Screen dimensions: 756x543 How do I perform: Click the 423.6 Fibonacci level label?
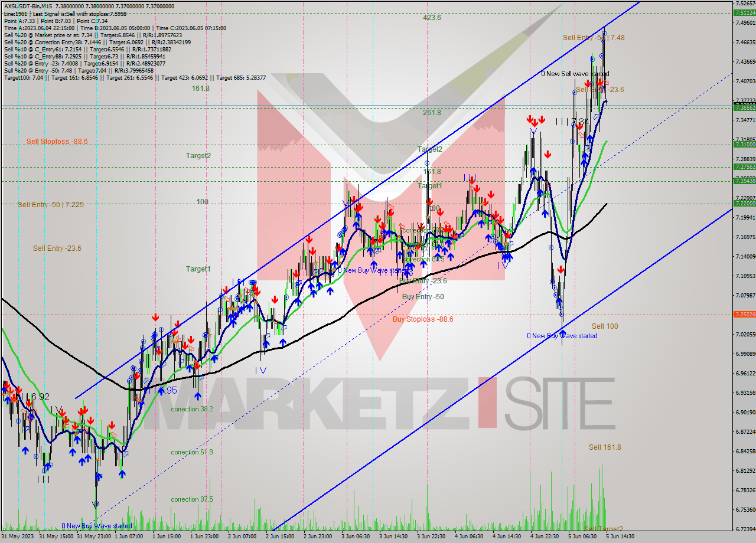coord(432,18)
